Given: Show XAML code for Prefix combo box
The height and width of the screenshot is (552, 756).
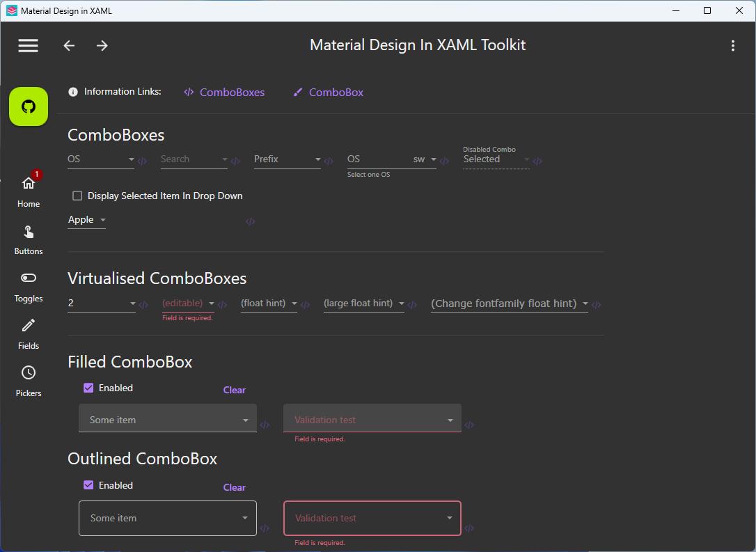Looking at the screenshot, I should pyautogui.click(x=329, y=161).
